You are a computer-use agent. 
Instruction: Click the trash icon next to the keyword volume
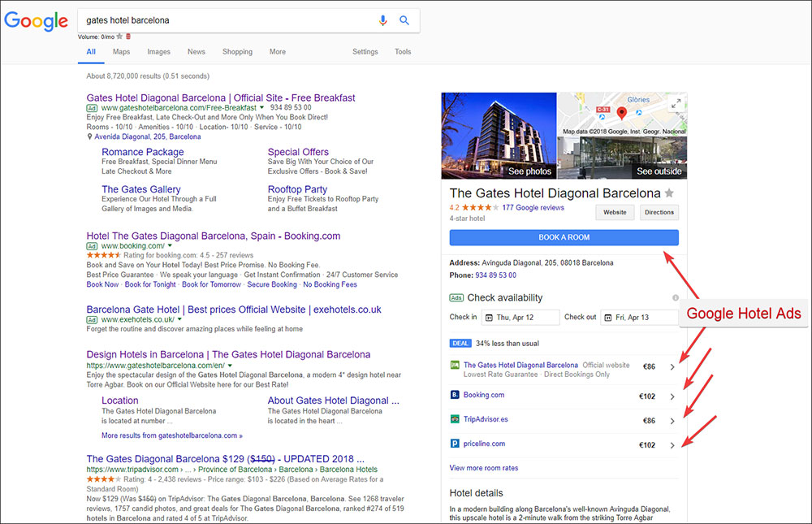click(x=128, y=37)
